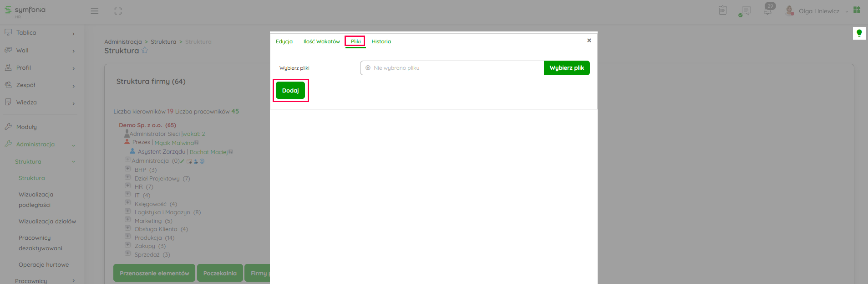
Task: Click the Wybierz plik button
Action: coord(566,68)
